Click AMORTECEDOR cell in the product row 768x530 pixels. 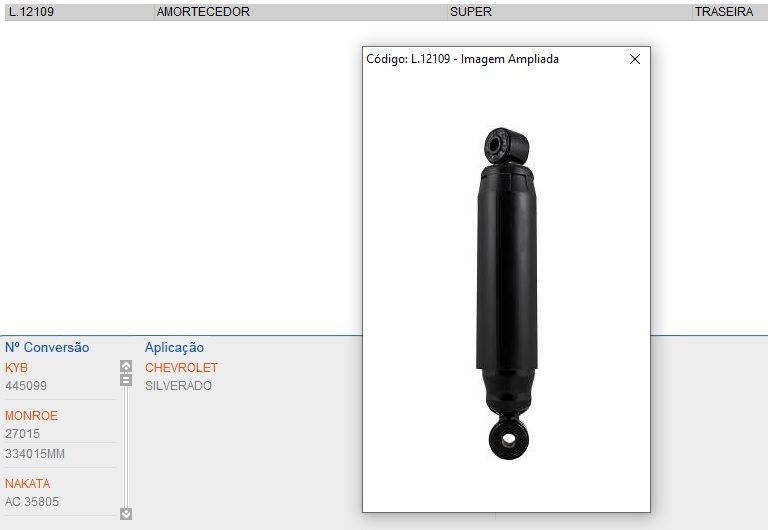click(x=203, y=12)
